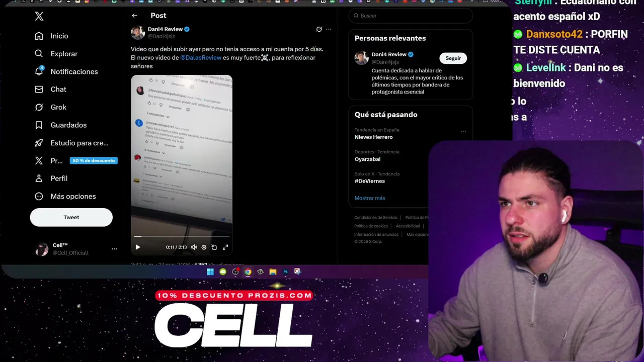The image size is (644, 362).
Task: Open the Guardados bookmarks
Action: click(60, 125)
